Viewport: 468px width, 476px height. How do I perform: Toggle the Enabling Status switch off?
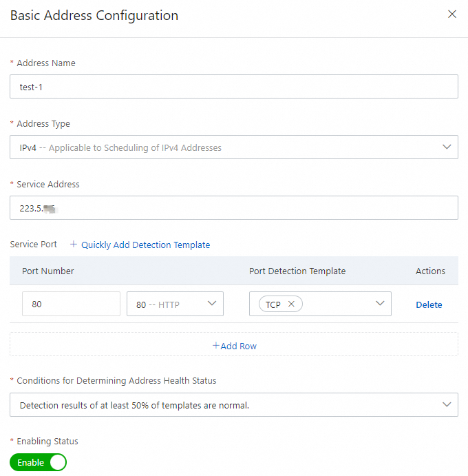[39, 462]
